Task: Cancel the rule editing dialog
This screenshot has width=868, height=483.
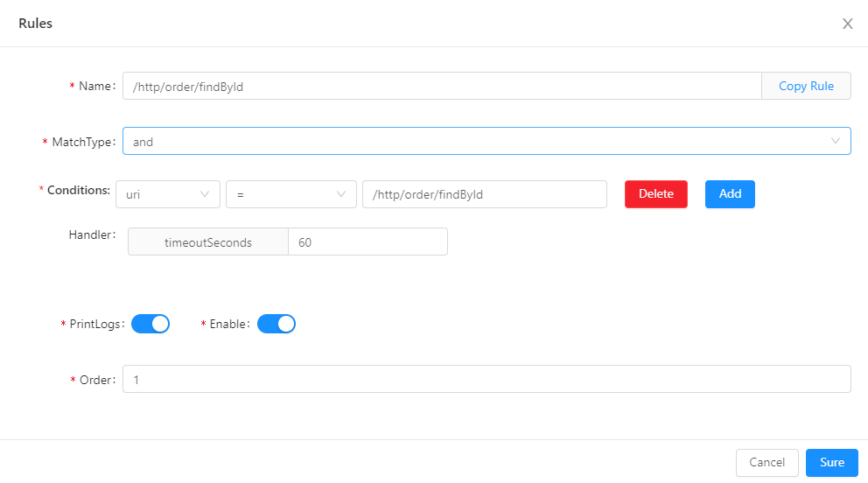Action: coord(766,462)
